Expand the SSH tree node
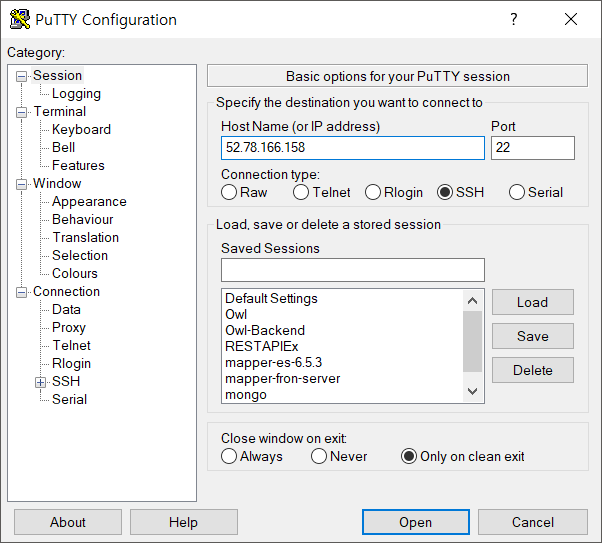Image resolution: width=602 pixels, height=543 pixels. coord(40,382)
